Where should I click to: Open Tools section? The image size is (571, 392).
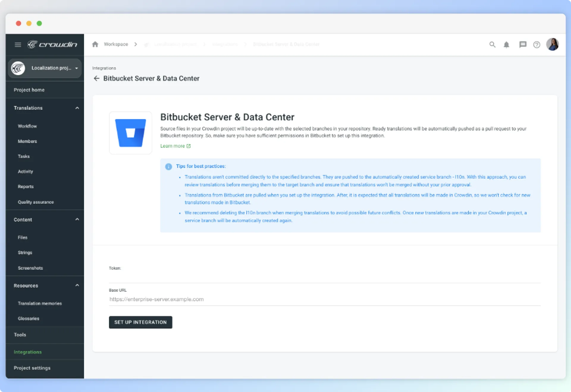click(20, 335)
